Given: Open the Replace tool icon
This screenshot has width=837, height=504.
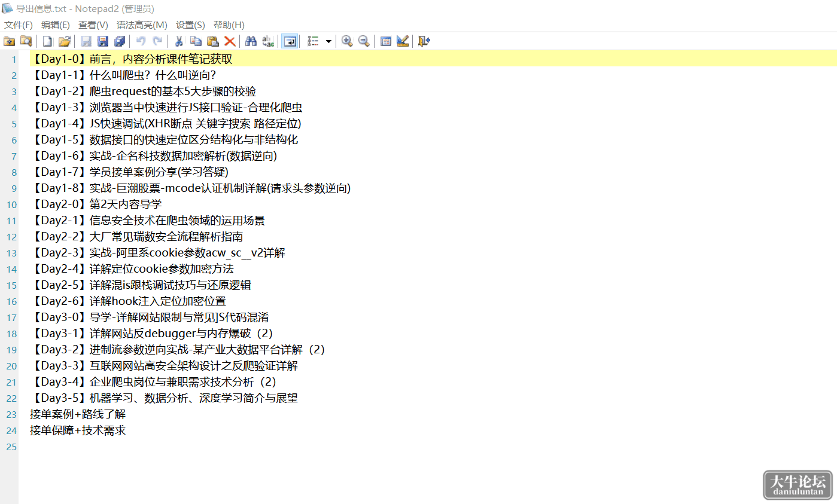Looking at the screenshot, I should 268,41.
